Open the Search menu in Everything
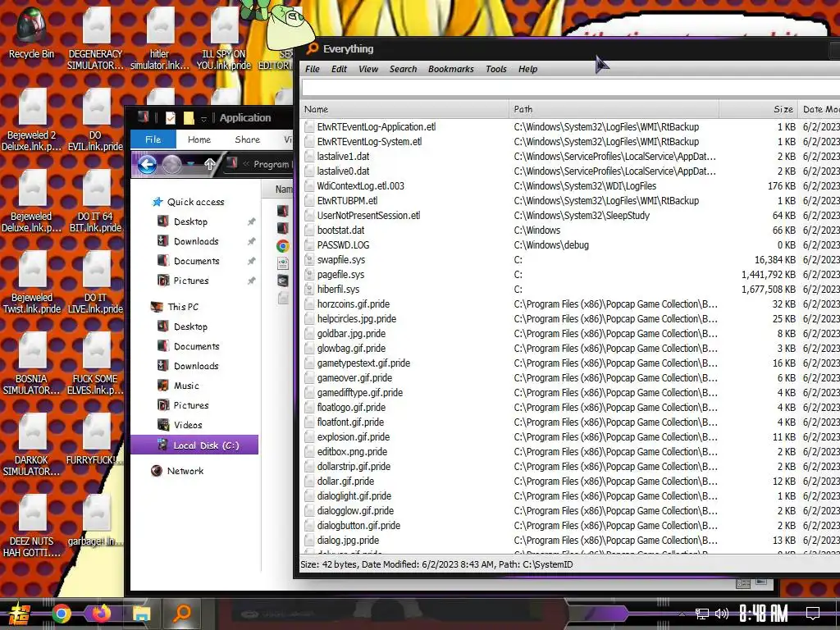Viewport: 840px width, 630px height. (404, 69)
